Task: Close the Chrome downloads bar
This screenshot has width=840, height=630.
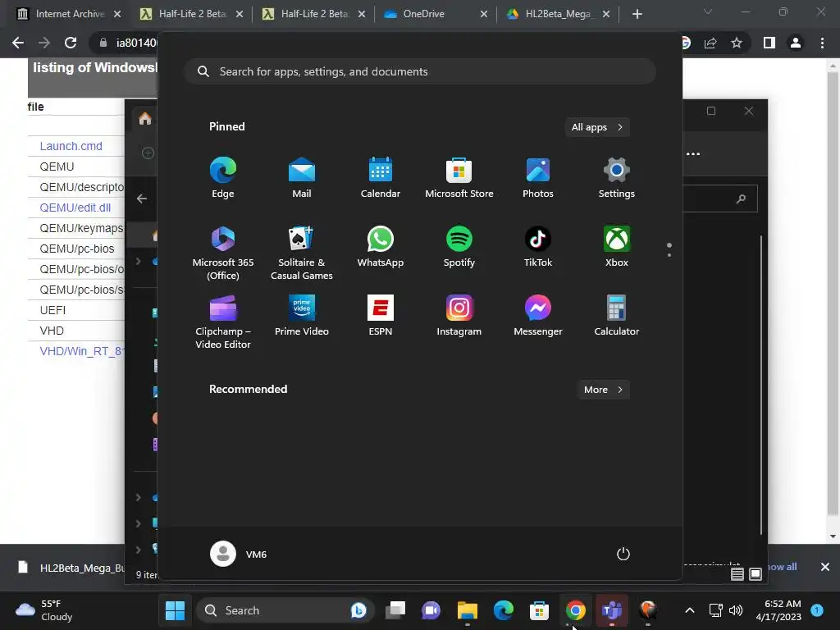Action: pos(825,567)
